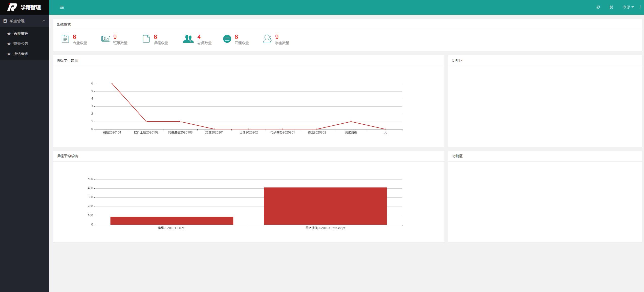This screenshot has width=644, height=292.
Task: Click the 班级学生数量 panel title
Action: point(67,60)
